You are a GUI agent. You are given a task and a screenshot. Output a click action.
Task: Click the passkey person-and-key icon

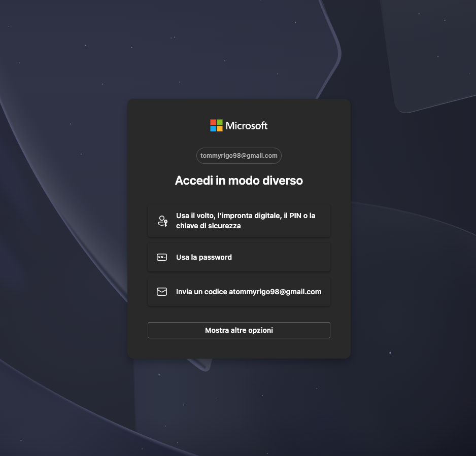coord(162,221)
